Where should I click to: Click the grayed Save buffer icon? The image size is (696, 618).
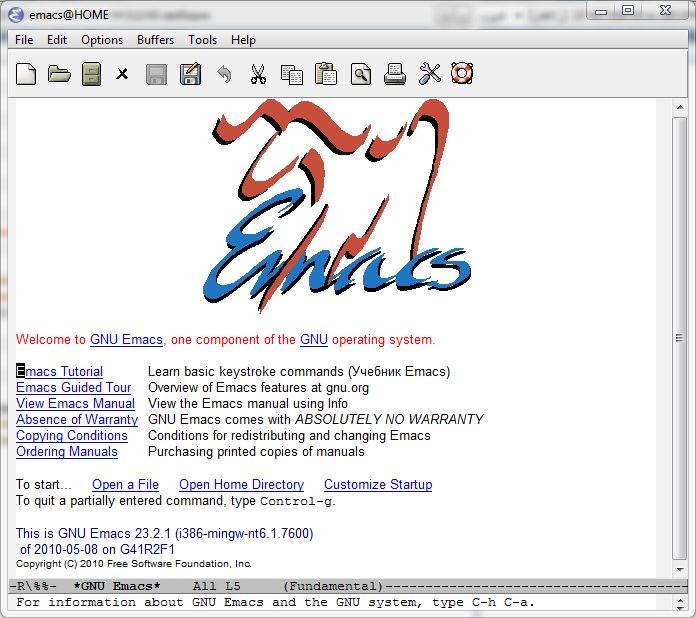click(x=156, y=74)
